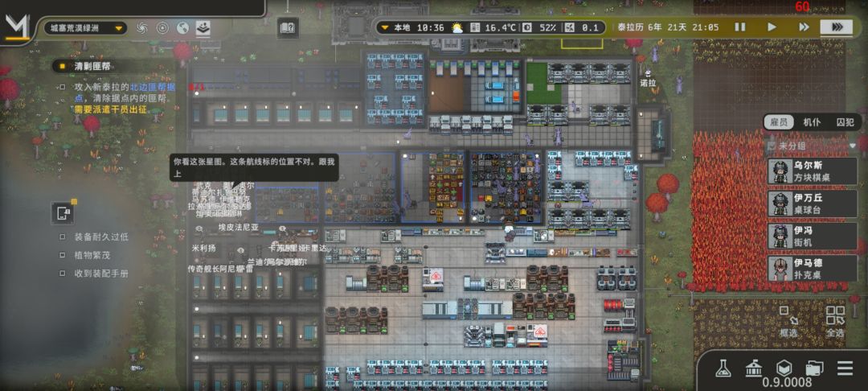
Task: Check the 收到装配手册 notice box
Action: pos(63,274)
